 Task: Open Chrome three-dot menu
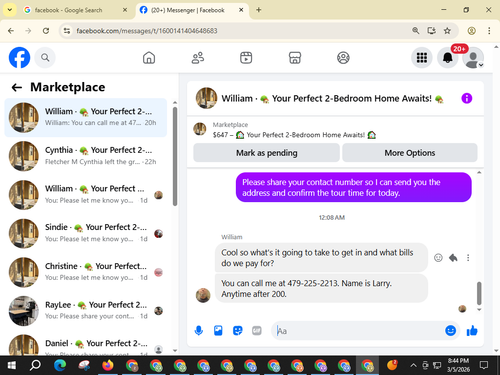click(489, 31)
